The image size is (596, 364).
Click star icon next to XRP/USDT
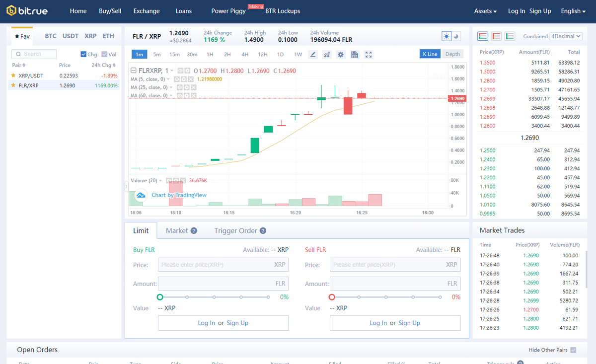pos(13,75)
